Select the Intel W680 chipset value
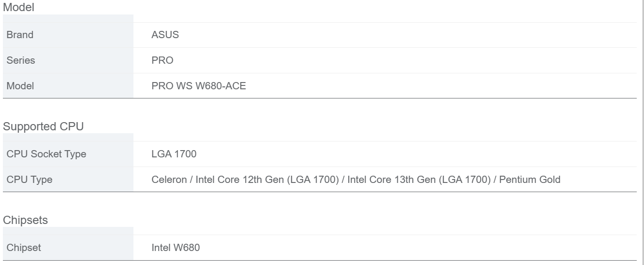 tap(176, 248)
